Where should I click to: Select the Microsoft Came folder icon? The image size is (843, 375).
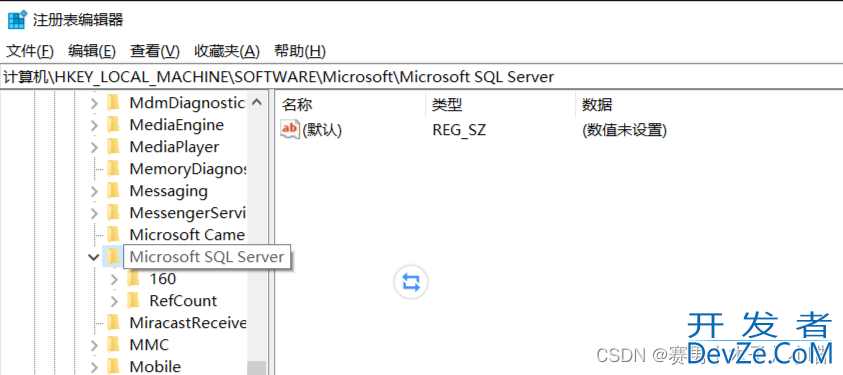113,235
